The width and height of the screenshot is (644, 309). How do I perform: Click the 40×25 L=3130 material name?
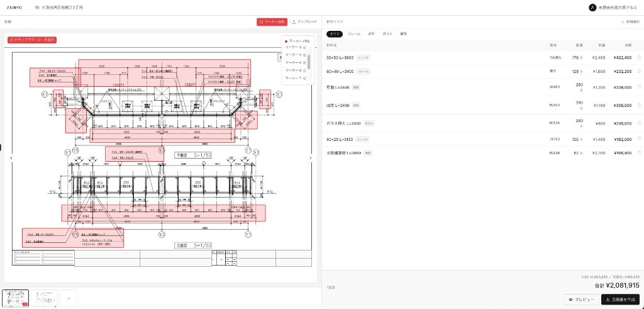(340, 139)
